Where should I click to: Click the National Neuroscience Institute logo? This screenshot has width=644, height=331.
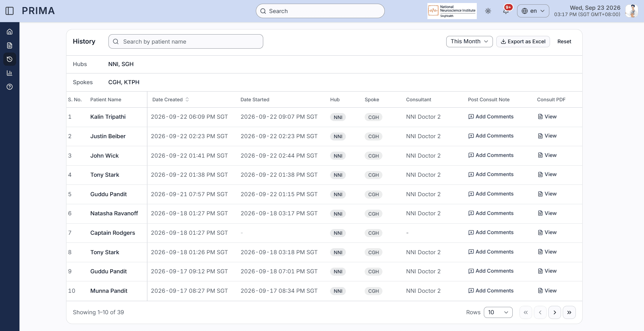[x=452, y=11]
